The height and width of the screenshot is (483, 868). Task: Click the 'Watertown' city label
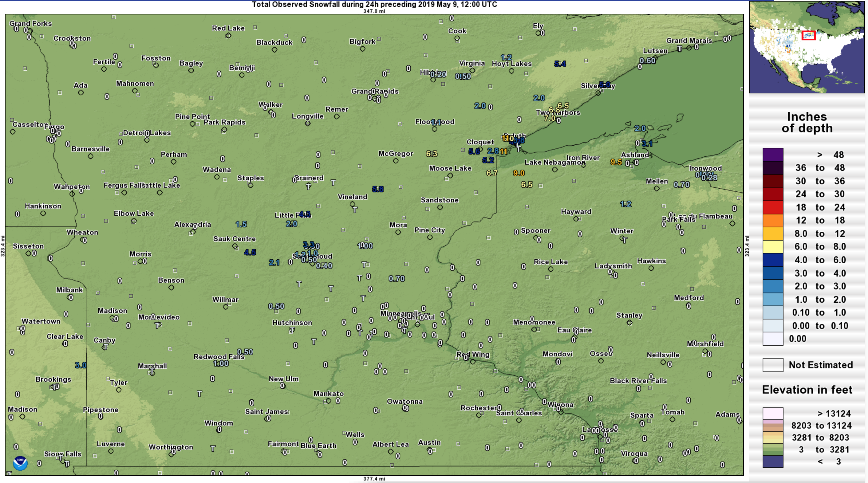pos(41,321)
